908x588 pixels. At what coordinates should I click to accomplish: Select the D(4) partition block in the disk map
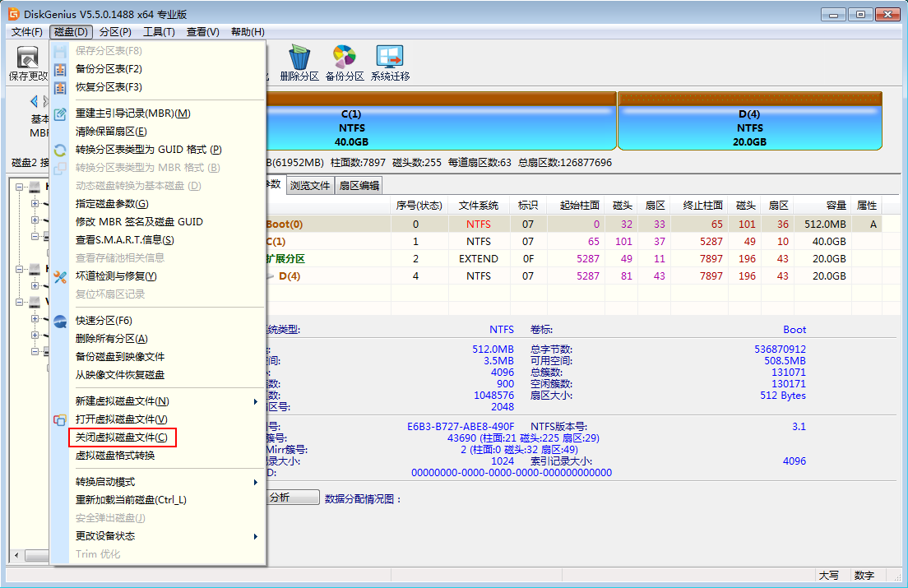pyautogui.click(x=748, y=127)
